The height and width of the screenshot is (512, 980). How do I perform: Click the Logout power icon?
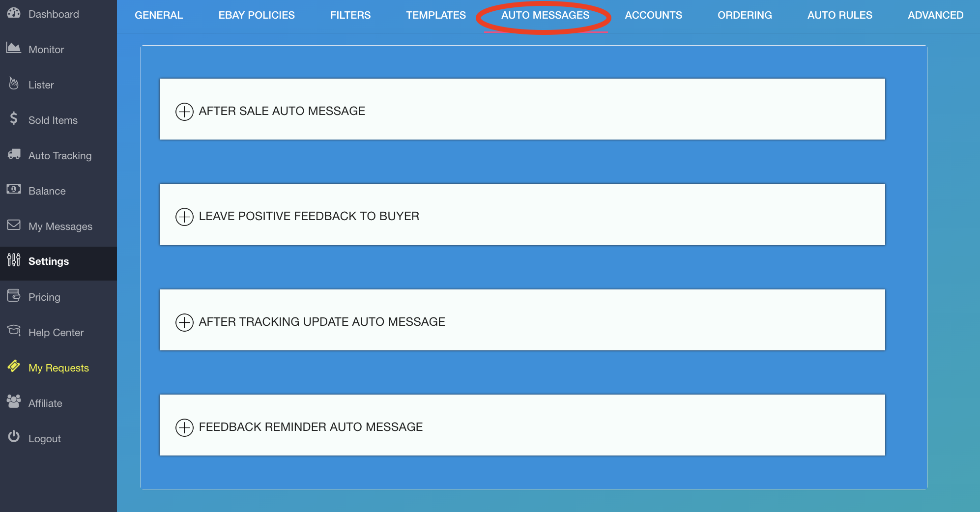tap(14, 436)
